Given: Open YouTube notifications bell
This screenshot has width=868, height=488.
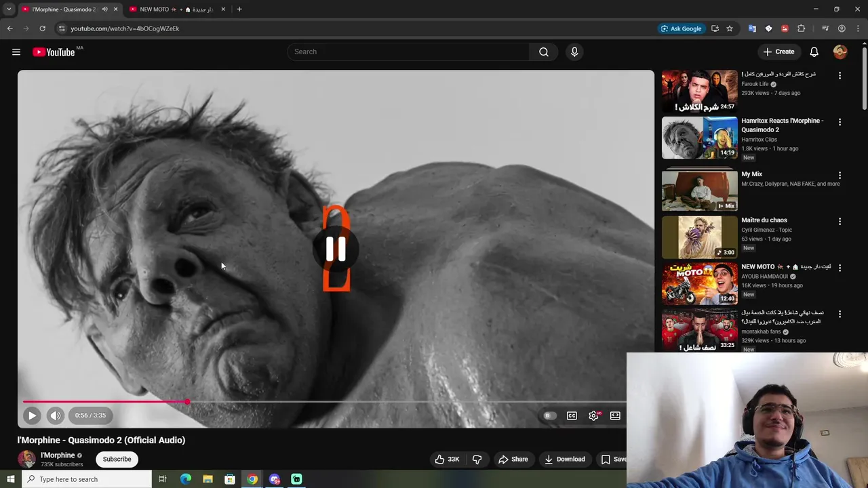Looking at the screenshot, I should pyautogui.click(x=814, y=52).
